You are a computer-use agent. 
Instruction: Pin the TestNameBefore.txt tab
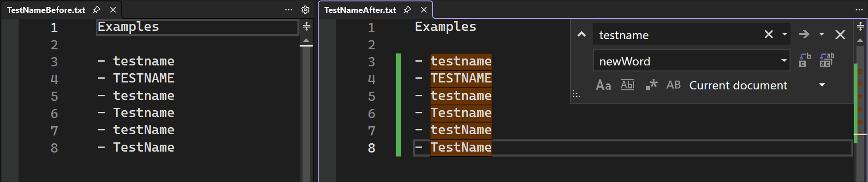coord(96,10)
